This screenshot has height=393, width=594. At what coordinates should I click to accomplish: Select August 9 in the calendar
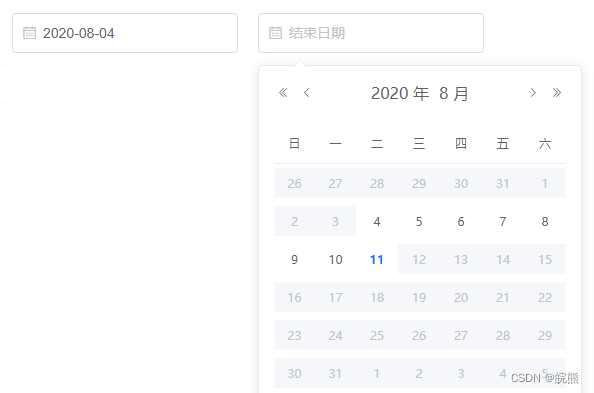pos(294,260)
